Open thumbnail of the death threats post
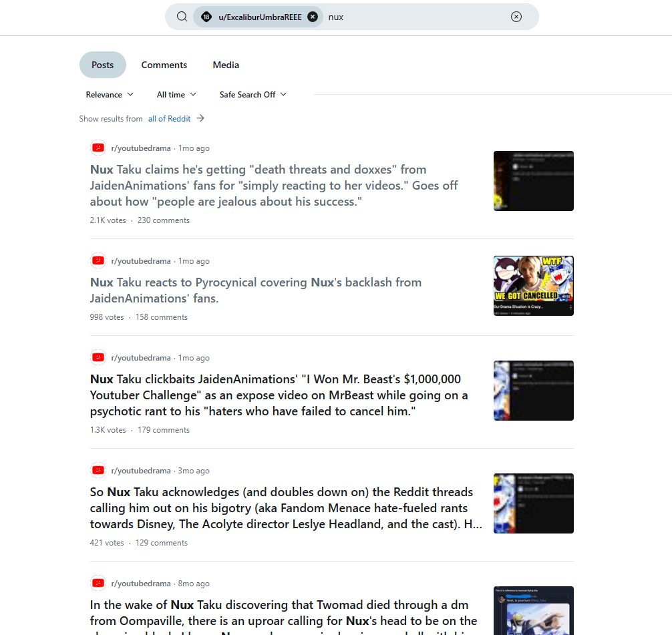 click(534, 181)
